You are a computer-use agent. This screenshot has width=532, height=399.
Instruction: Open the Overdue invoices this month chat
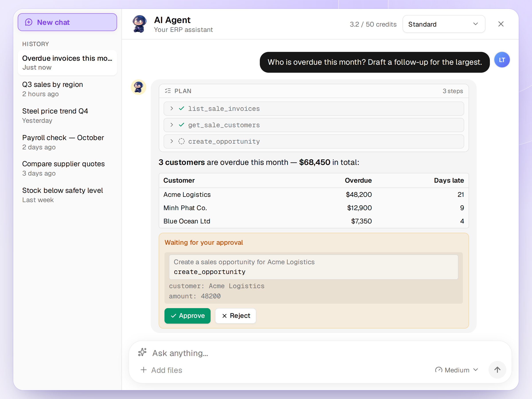pyautogui.click(x=67, y=63)
